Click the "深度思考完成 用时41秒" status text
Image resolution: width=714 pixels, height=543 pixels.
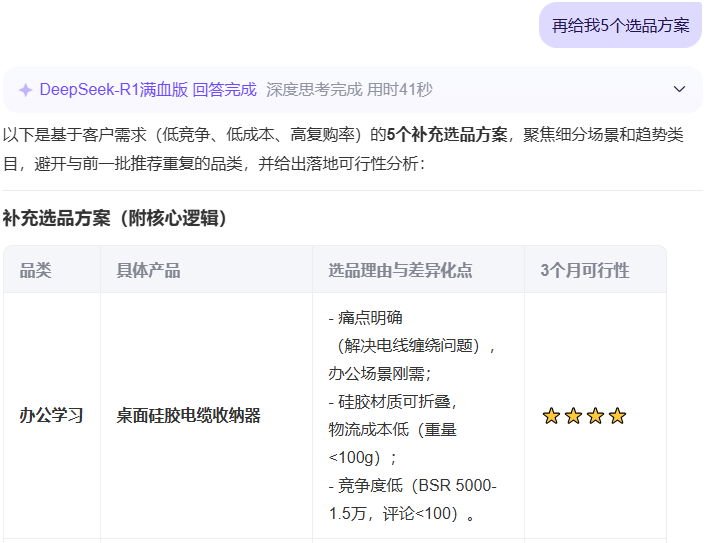[349, 90]
